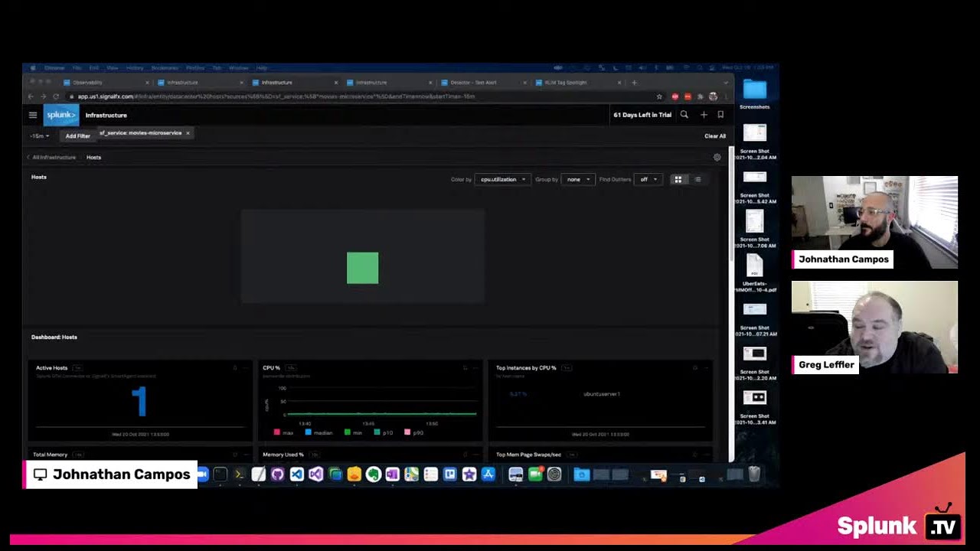980x551 pixels.
Task: Open the Color by cpu.utilization dropdown
Action: [x=502, y=179]
